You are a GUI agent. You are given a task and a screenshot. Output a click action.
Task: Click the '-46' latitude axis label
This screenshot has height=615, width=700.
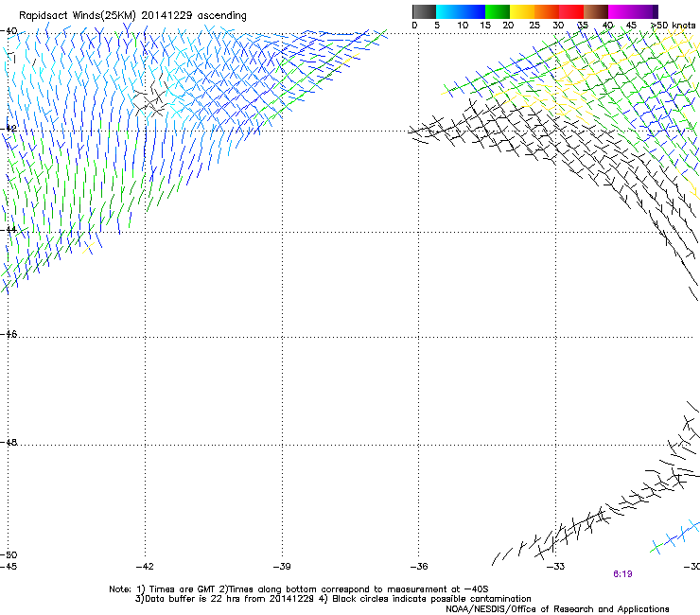(x=9, y=334)
